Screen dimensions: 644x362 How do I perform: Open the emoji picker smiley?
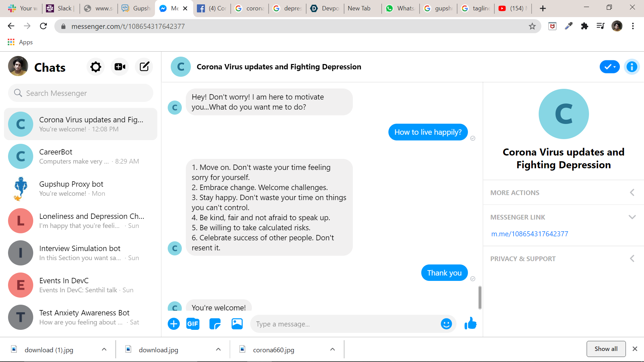446,324
